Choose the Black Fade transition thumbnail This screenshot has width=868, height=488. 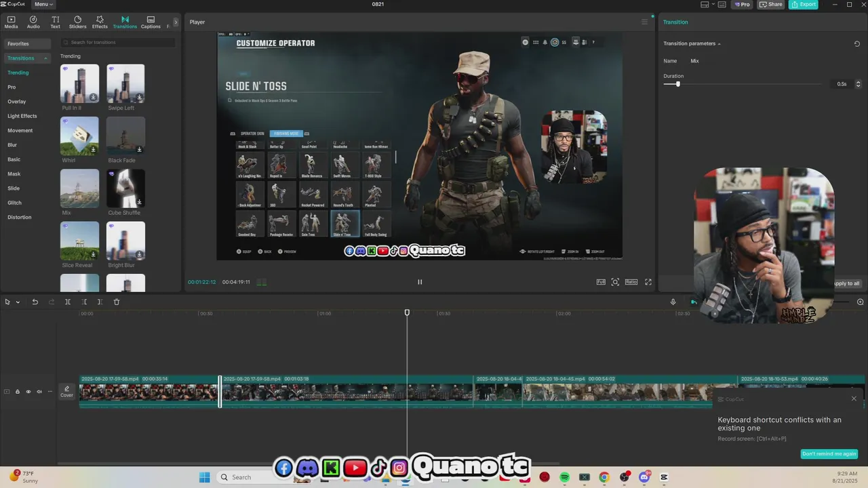pyautogui.click(x=125, y=136)
